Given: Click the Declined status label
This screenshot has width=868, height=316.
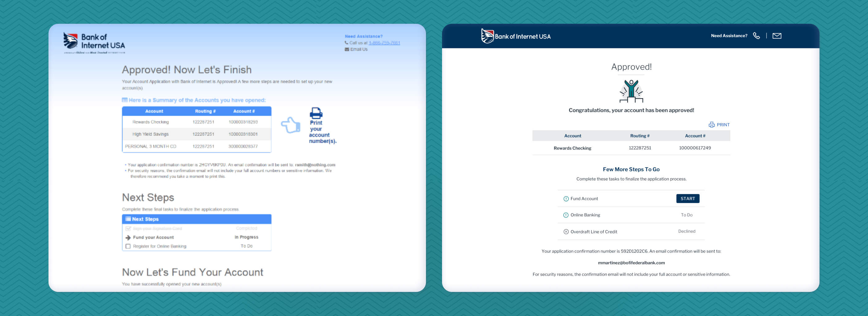Looking at the screenshot, I should (x=687, y=231).
